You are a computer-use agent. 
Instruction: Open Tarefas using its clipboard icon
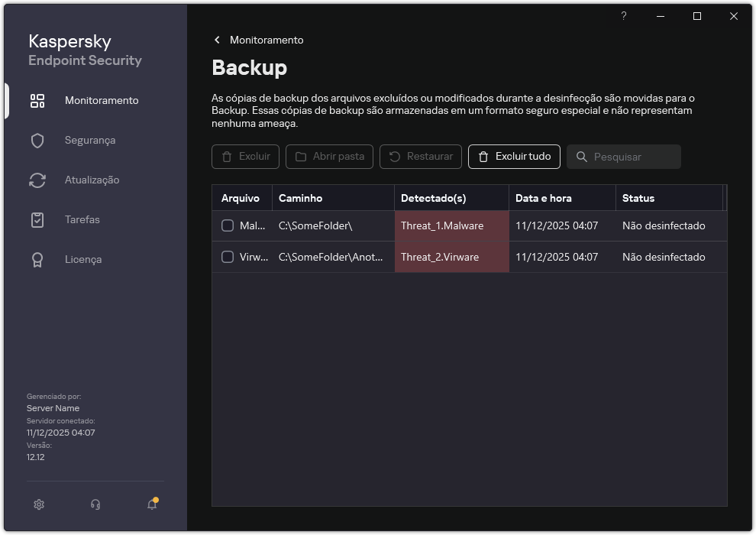pos(37,219)
